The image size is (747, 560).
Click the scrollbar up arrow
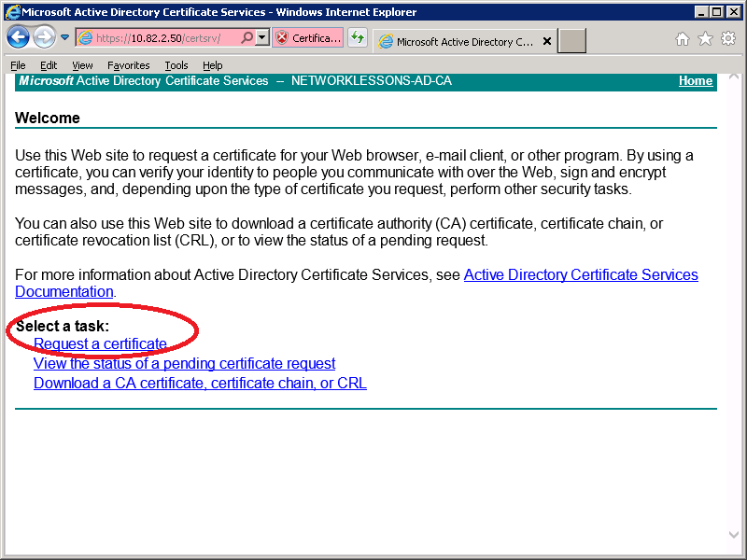coord(734,77)
